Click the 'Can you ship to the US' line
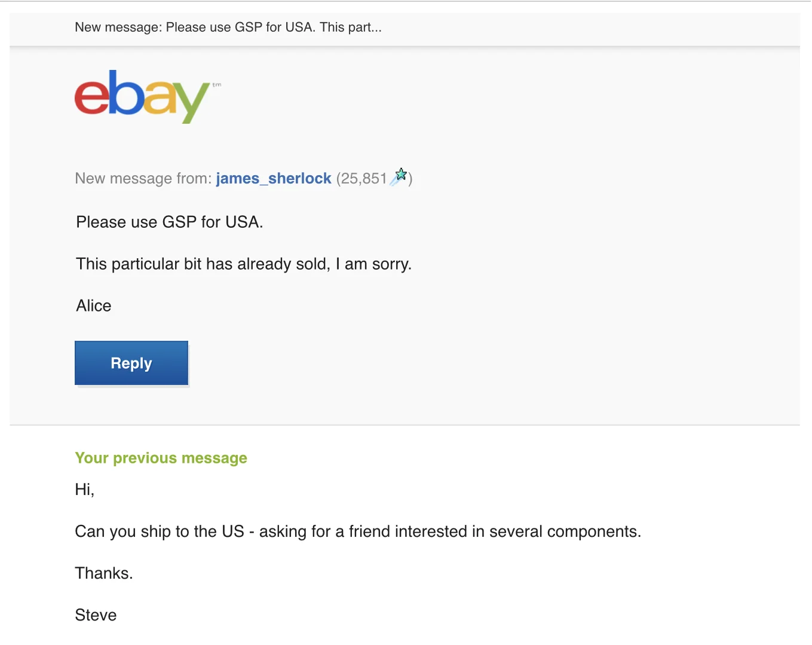812x645 pixels. point(358,531)
